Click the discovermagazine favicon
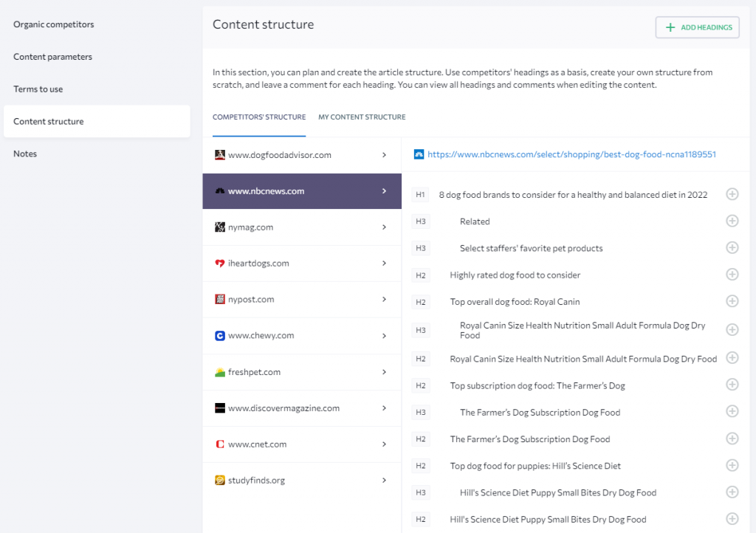 [220, 408]
